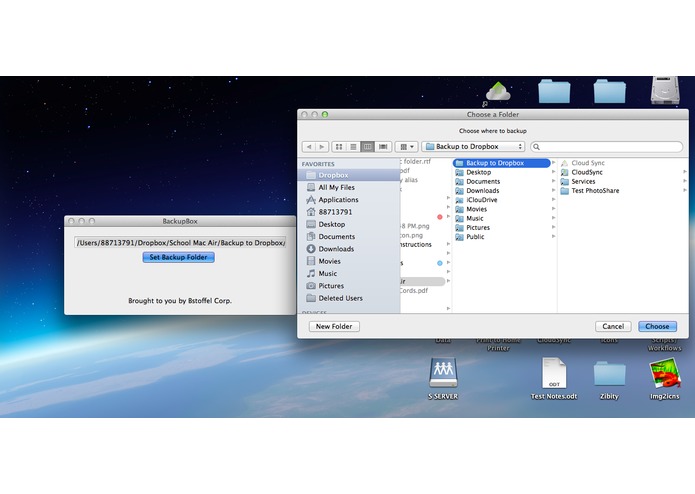Expand arrow beside CloudSync in right column
Image resolution: width=695 pixels, height=494 pixels.
tap(685, 171)
